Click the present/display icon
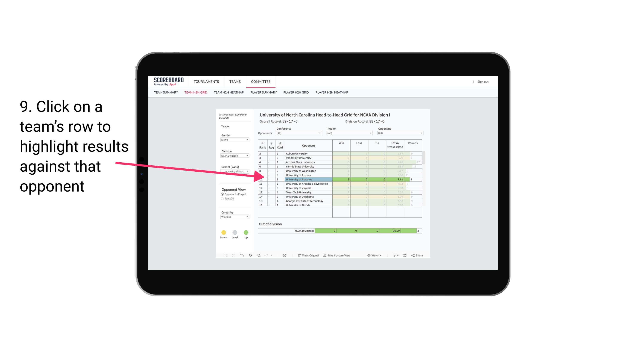 [x=393, y=256]
